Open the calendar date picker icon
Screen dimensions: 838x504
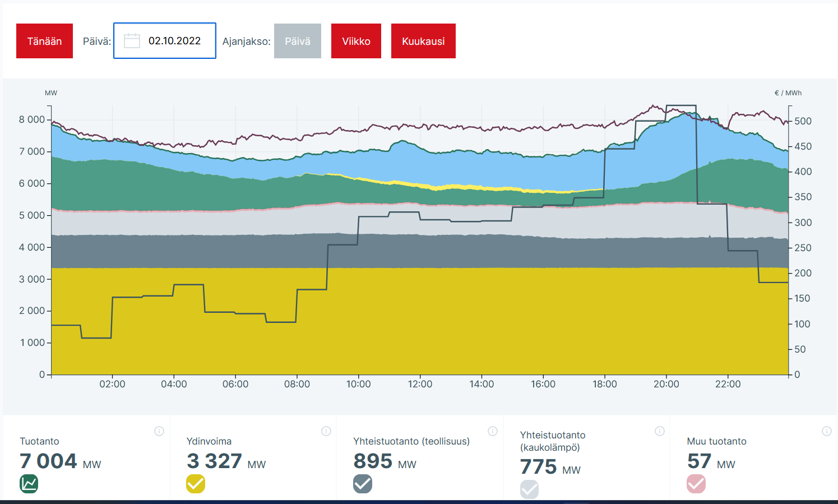132,41
